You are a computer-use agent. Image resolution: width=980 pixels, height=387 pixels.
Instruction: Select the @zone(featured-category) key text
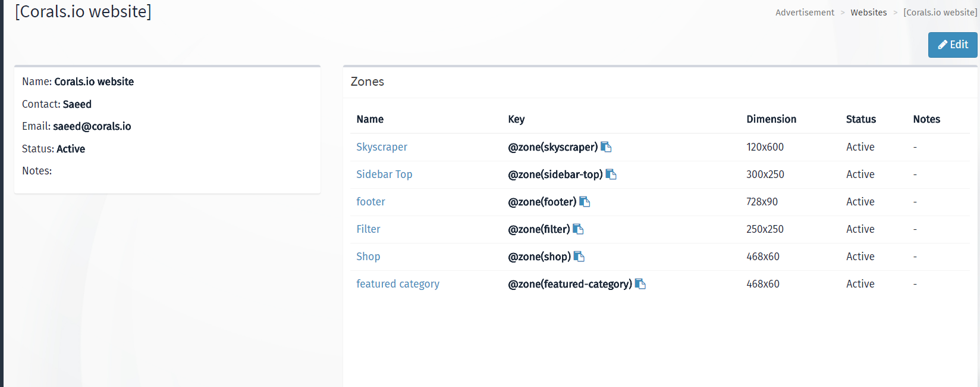coord(570,284)
